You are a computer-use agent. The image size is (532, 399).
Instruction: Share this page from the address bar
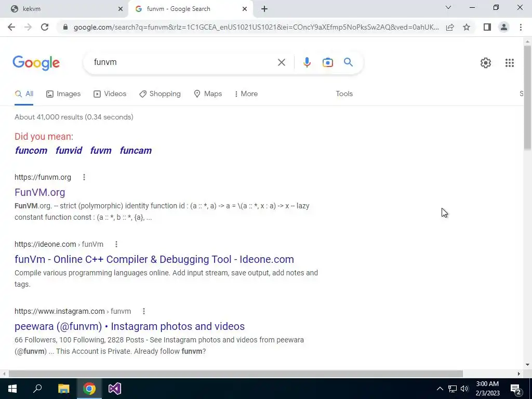450,27
